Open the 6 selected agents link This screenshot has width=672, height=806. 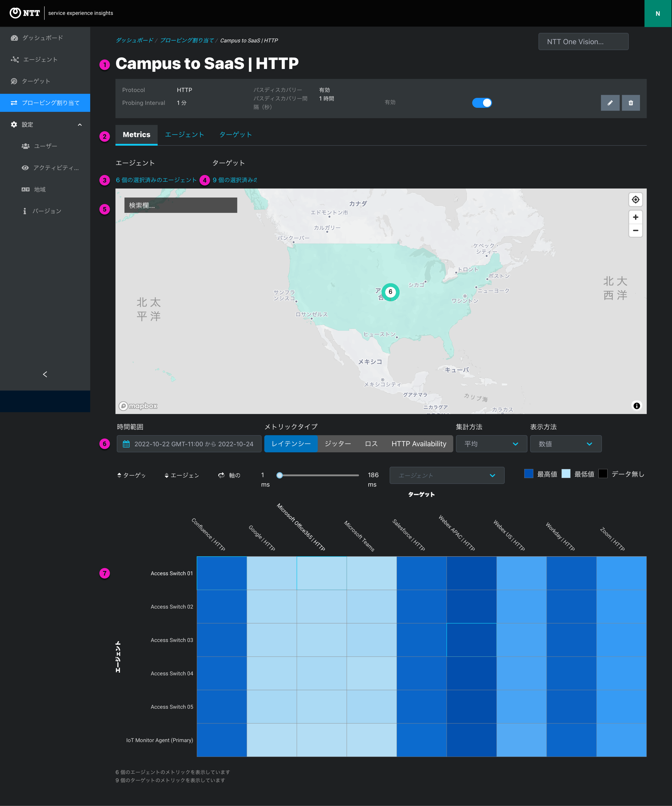click(x=156, y=180)
